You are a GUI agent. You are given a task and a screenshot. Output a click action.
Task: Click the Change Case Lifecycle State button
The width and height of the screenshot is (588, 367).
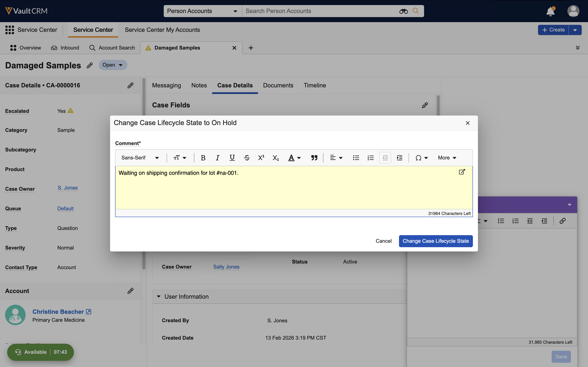click(436, 241)
